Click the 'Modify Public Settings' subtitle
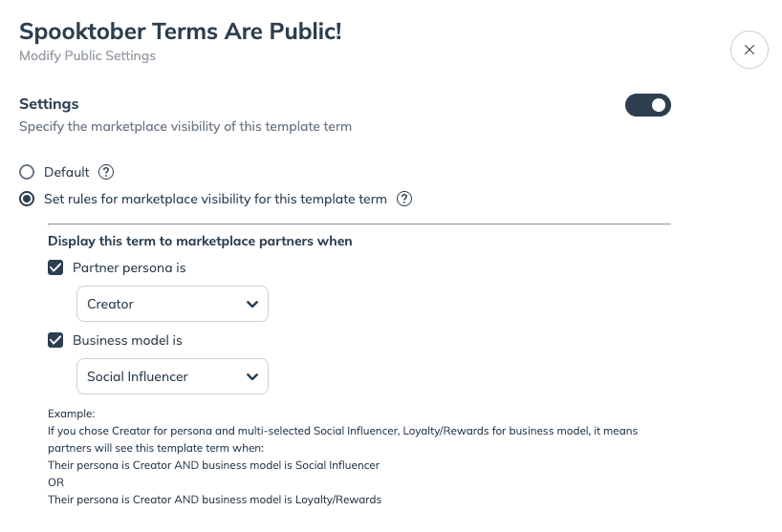782x532 pixels. click(x=87, y=55)
